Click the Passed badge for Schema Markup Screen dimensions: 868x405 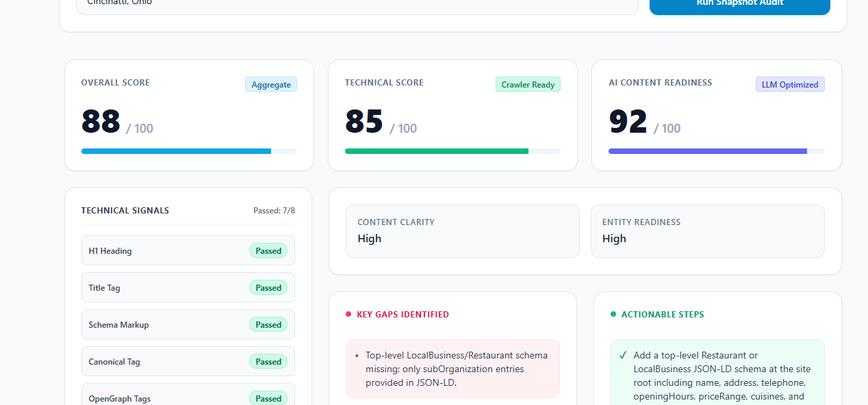click(x=268, y=325)
